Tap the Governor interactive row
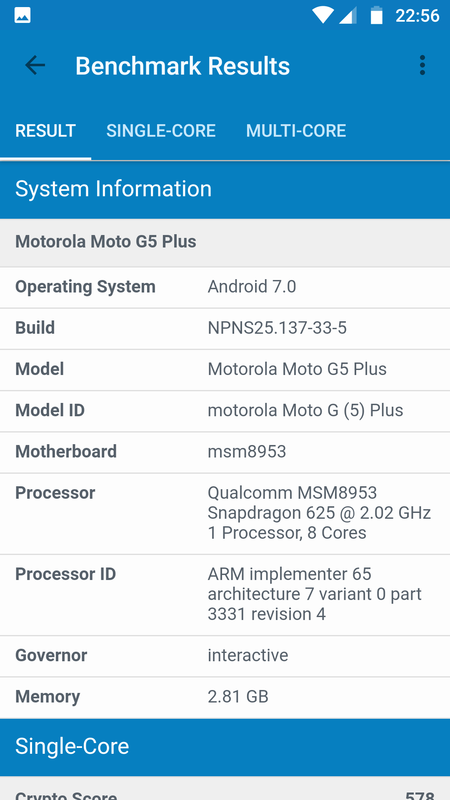450x800 pixels. click(225, 656)
